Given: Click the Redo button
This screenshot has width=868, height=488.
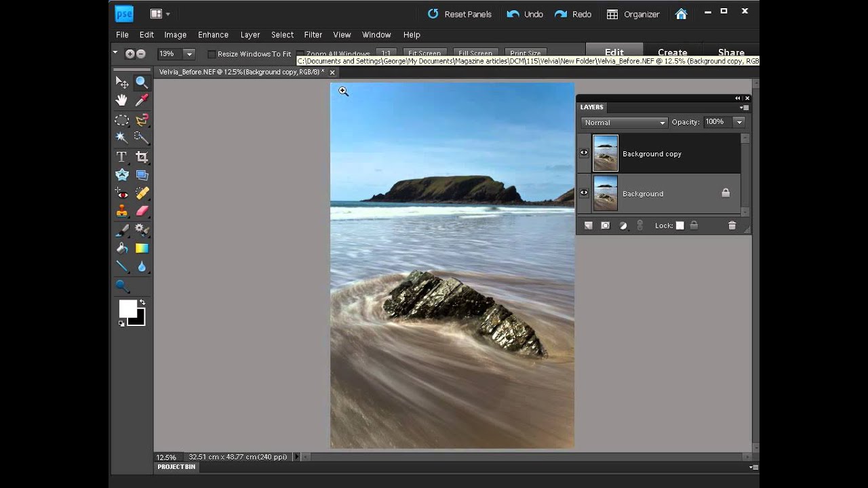Looking at the screenshot, I should coord(573,14).
